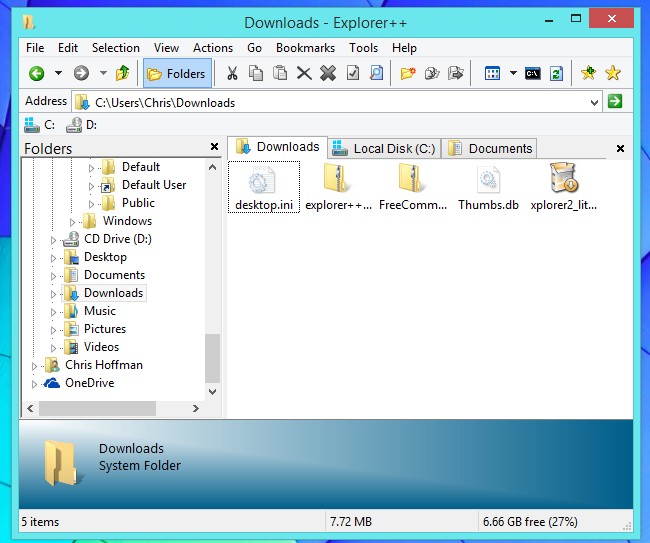Screen dimensions: 650x543
Task: Click the folder tree horizontal scrollbar thumb
Action: (97, 409)
